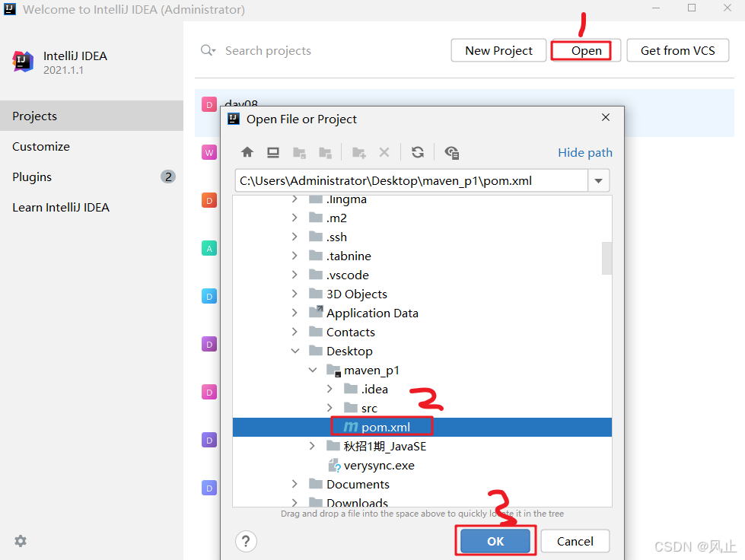
Task: Click the green A project icon
Action: point(209,248)
